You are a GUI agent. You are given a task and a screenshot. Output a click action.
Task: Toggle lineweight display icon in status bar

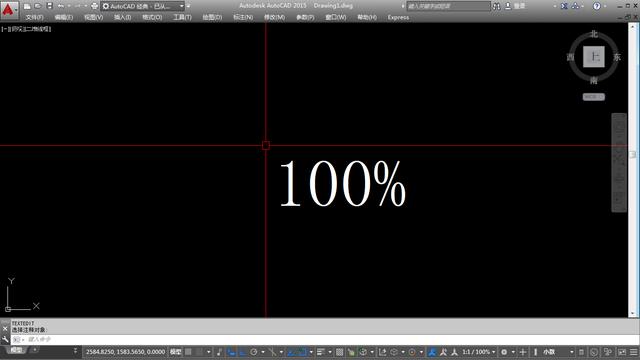click(321, 352)
